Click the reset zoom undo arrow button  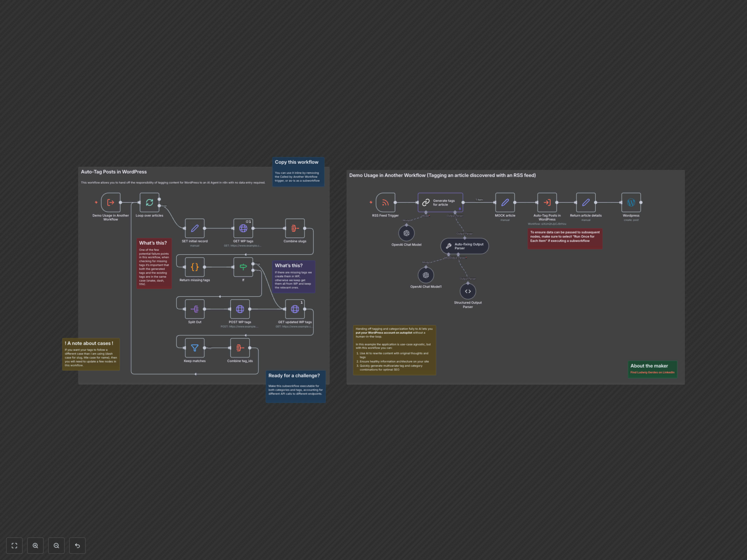[77, 545]
